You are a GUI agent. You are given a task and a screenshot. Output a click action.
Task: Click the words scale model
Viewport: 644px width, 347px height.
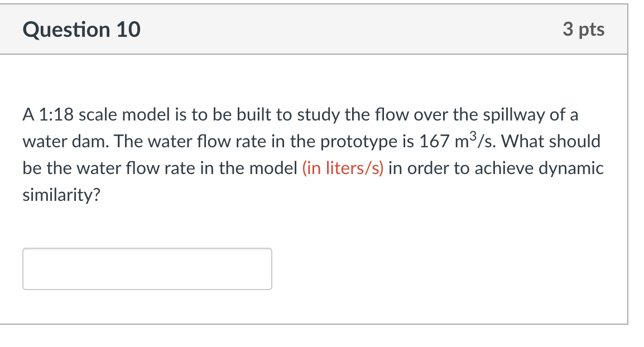124,114
